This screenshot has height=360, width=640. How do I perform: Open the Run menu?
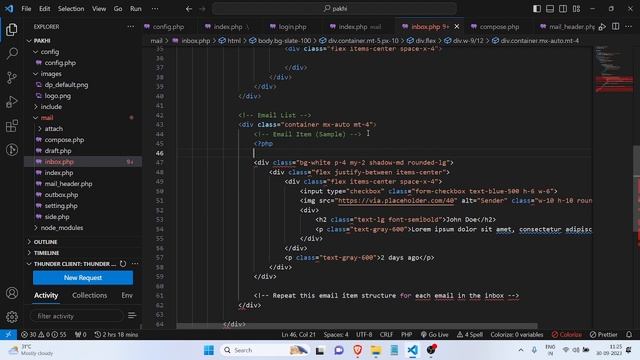(x=136, y=9)
